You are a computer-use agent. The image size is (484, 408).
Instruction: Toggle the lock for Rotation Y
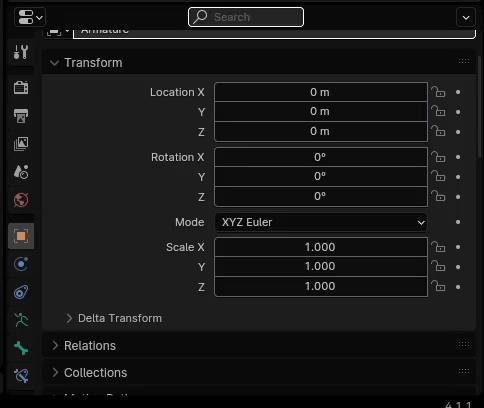click(438, 176)
